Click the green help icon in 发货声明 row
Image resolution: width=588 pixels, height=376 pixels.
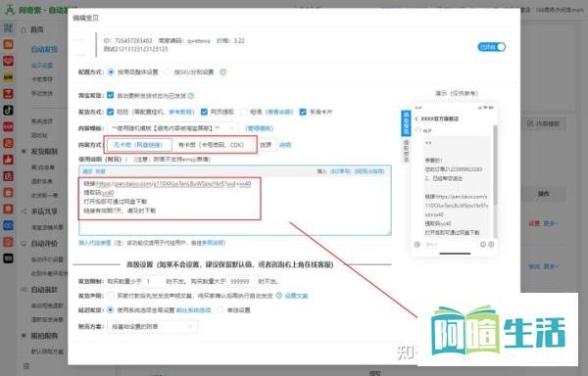(x=279, y=296)
